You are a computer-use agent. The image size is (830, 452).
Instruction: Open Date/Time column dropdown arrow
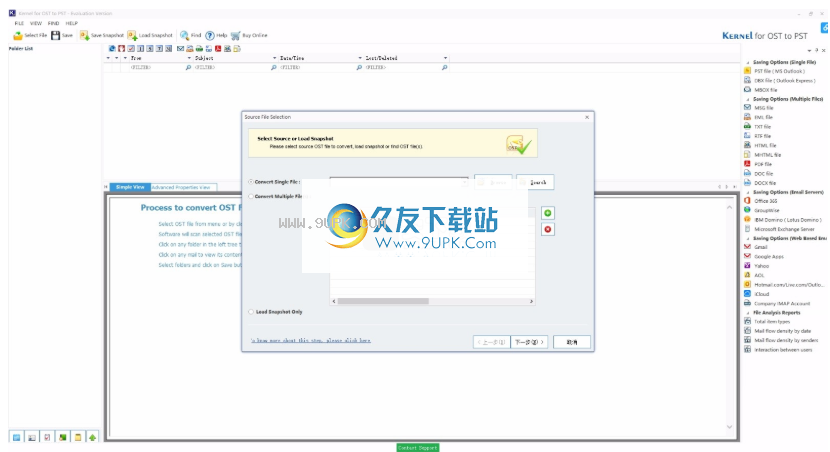coord(360,58)
